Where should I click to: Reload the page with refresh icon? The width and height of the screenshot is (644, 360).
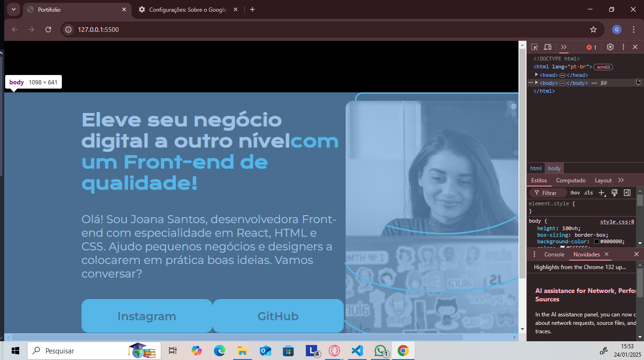pos(48,30)
